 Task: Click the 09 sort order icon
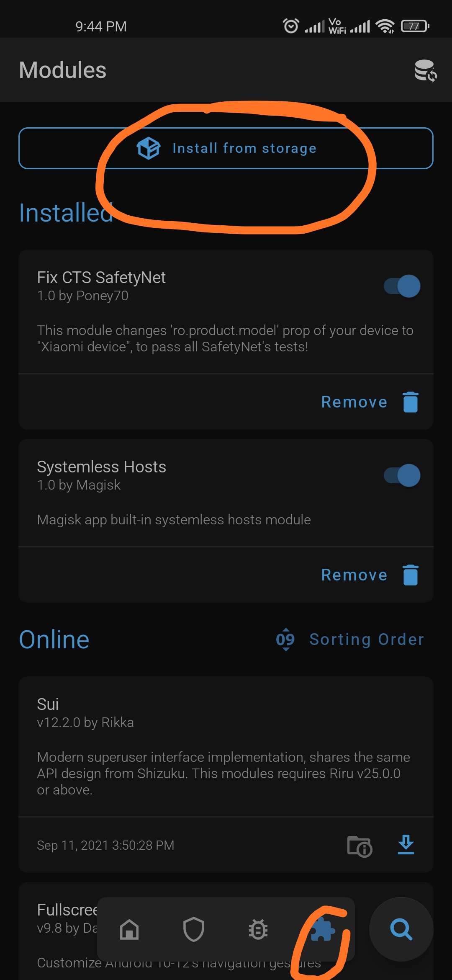click(285, 640)
